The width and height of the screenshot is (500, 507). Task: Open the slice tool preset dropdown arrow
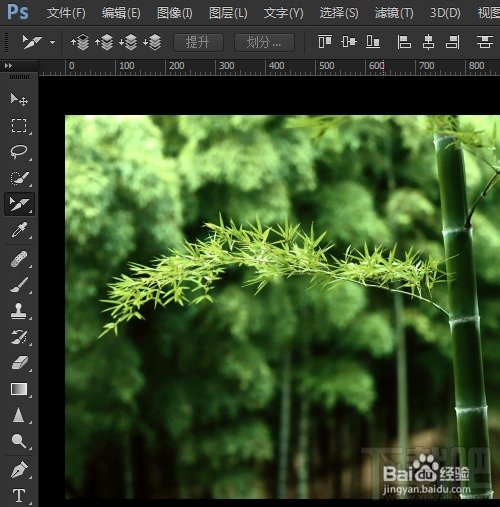click(x=52, y=42)
